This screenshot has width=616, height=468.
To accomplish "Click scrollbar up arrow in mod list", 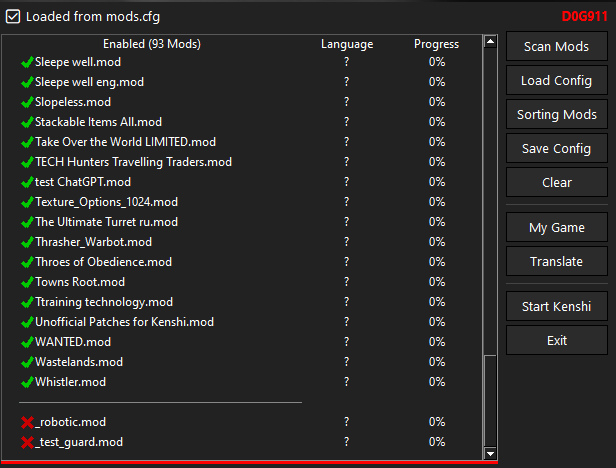I will click(x=490, y=41).
